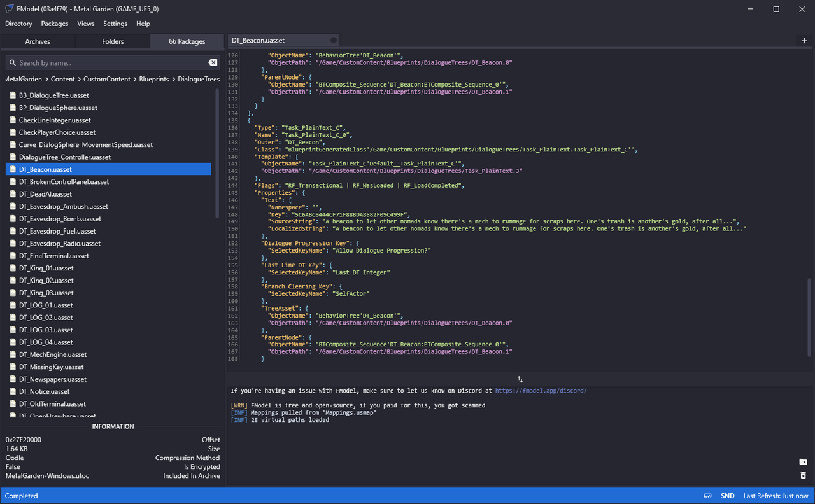Clear the search box with X icon
Image resolution: width=815 pixels, height=504 pixels.
(x=213, y=62)
